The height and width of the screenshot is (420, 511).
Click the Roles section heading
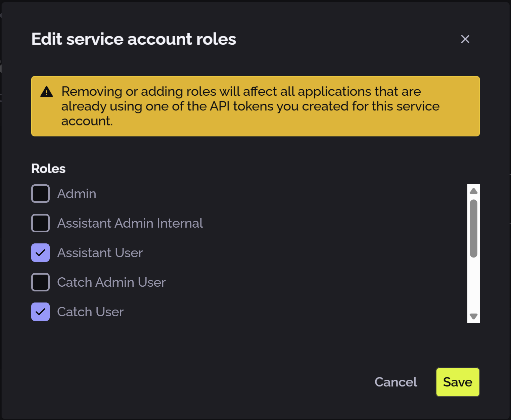(x=48, y=168)
